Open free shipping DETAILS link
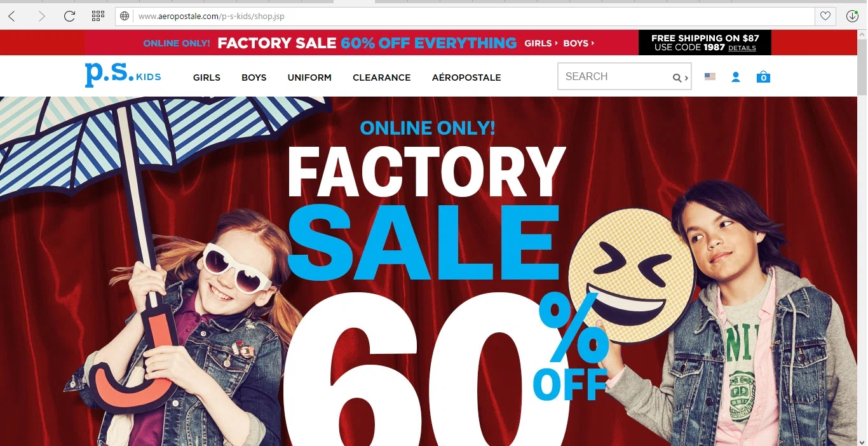 [x=742, y=48]
